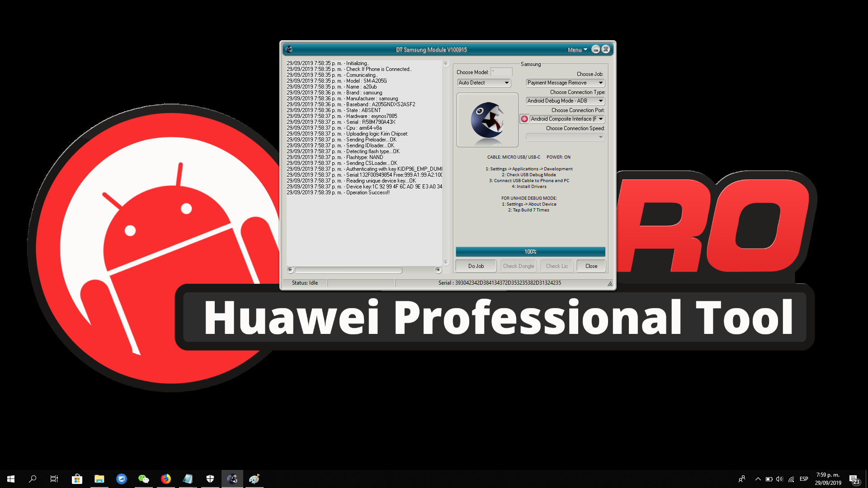Viewport: 868px width, 488px height.
Task: Open Windows Security shield on the taskbar
Action: (x=210, y=479)
